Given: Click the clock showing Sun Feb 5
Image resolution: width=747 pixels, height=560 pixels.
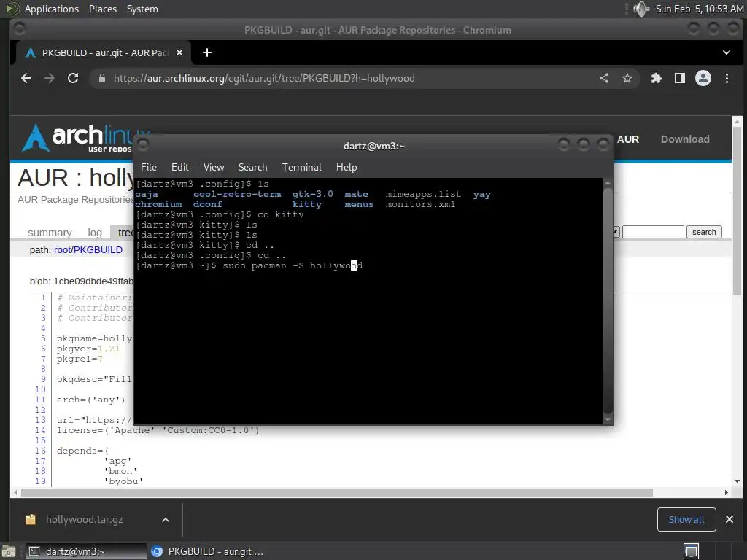Looking at the screenshot, I should click(699, 9).
